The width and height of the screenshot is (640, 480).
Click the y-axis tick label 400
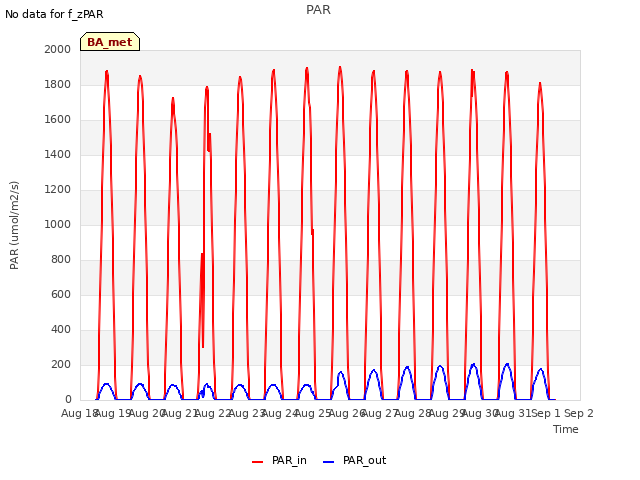pyautogui.click(x=61, y=329)
